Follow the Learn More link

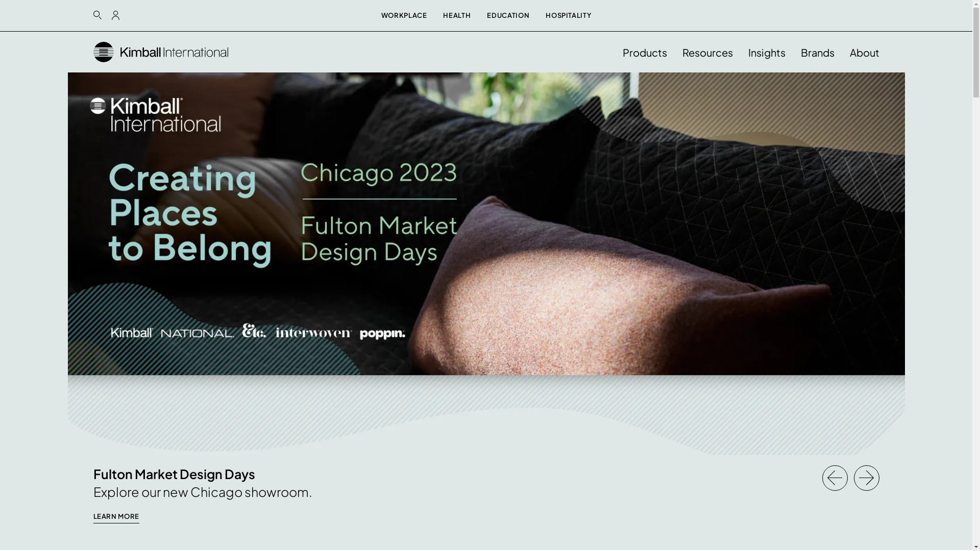116,517
